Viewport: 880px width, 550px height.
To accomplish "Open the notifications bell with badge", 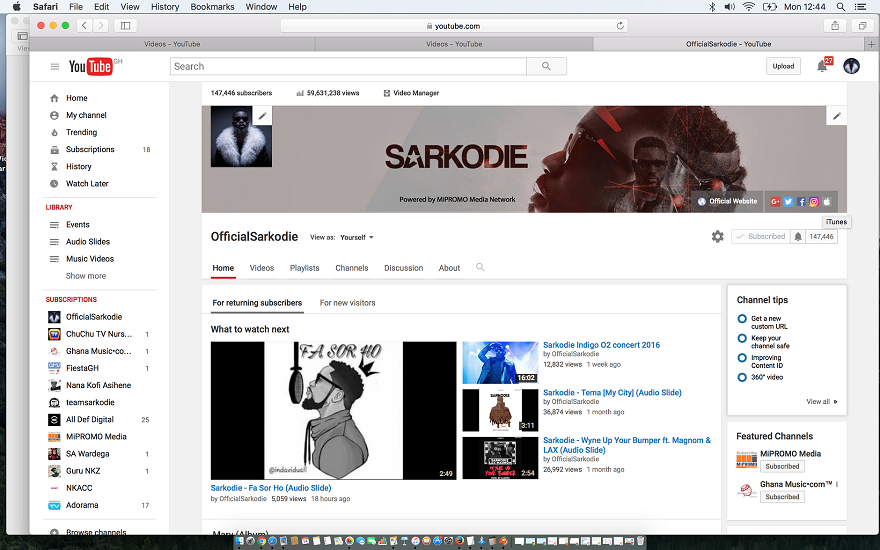I will point(823,66).
